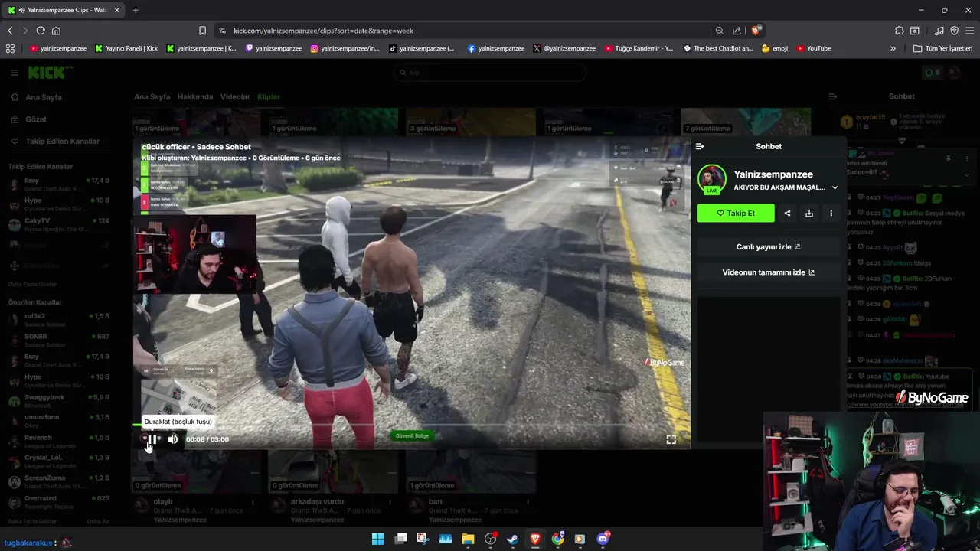Open the emoji bookmark

click(775, 48)
